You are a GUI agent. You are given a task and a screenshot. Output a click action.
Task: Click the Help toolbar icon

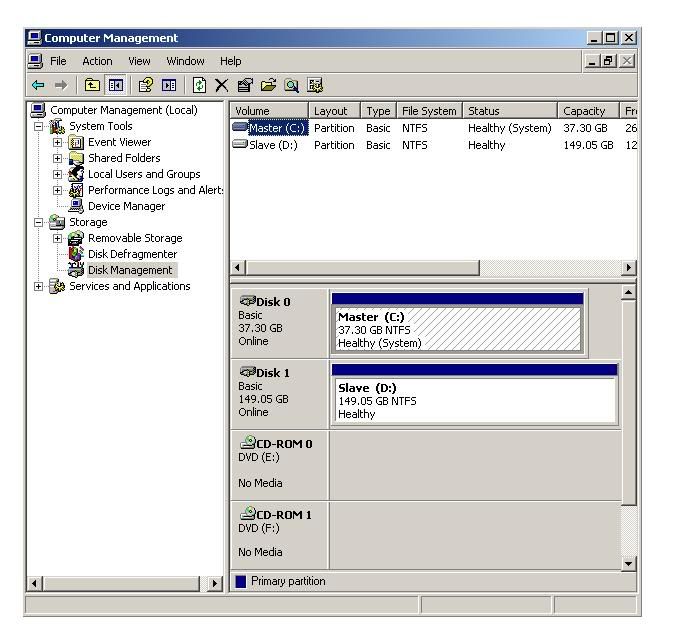pyautogui.click(x=146, y=87)
